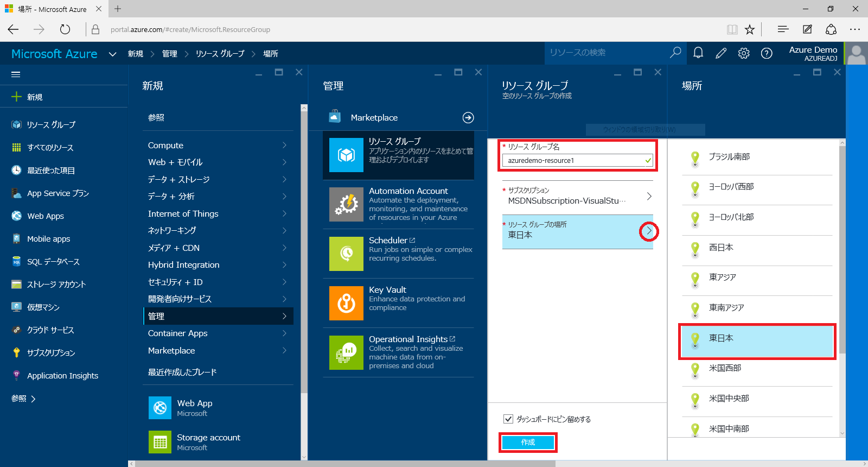Expand the Internet of Things category
Screen dimensions: 868x467
[x=218, y=214]
